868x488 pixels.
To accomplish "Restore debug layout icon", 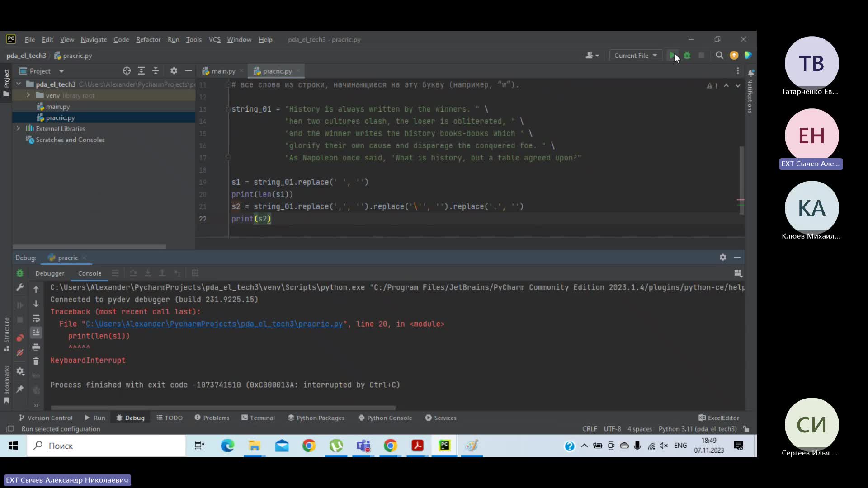I will 738,273.
